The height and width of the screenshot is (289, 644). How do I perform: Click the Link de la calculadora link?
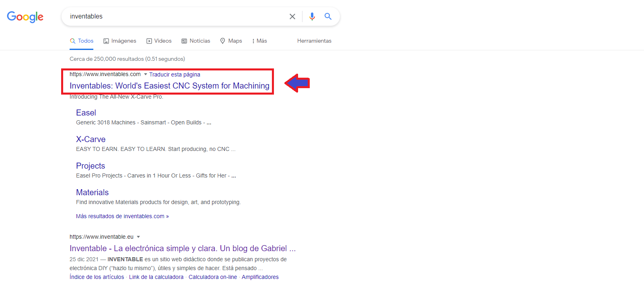coord(156,277)
